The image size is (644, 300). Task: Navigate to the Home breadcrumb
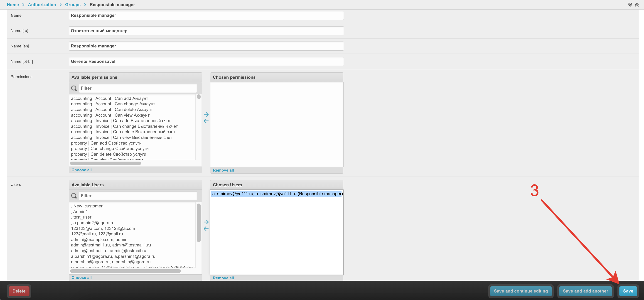coord(13,5)
